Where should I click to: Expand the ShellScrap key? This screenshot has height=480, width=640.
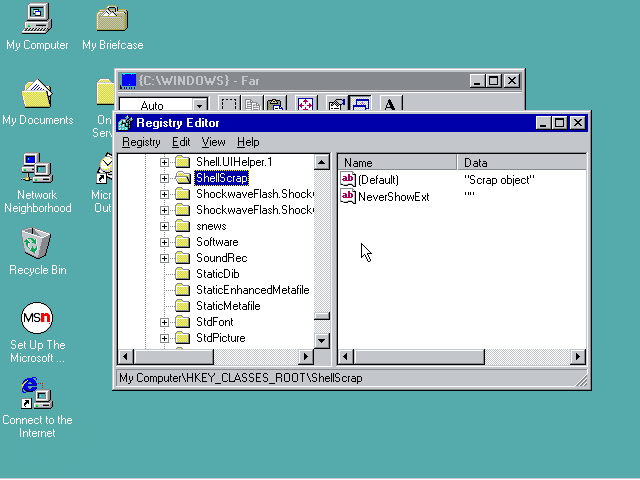point(164,178)
